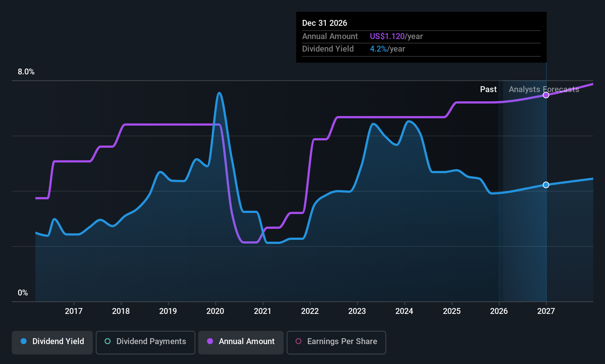This screenshot has height=364, width=605.
Task: Enable the Dividend Payments series
Action: 145,342
